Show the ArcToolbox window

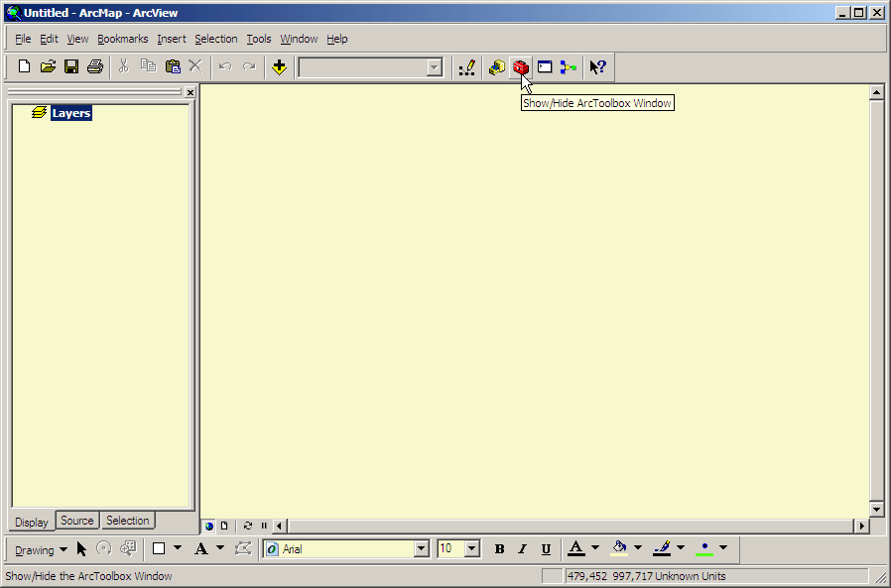pyautogui.click(x=521, y=67)
